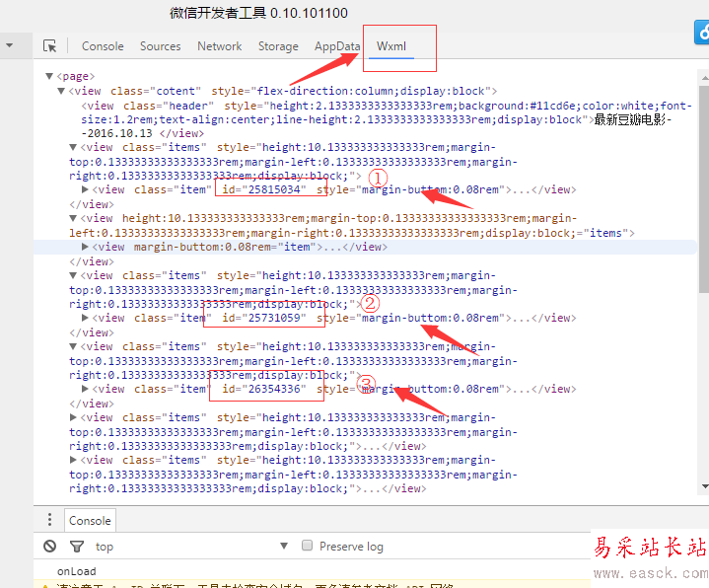Click the blue icon at top right
This screenshot has height=588, width=709.
coord(702,33)
